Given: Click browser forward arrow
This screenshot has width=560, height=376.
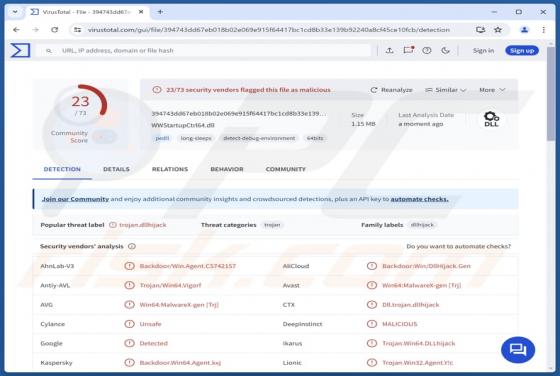Looking at the screenshot, I should 35,30.
